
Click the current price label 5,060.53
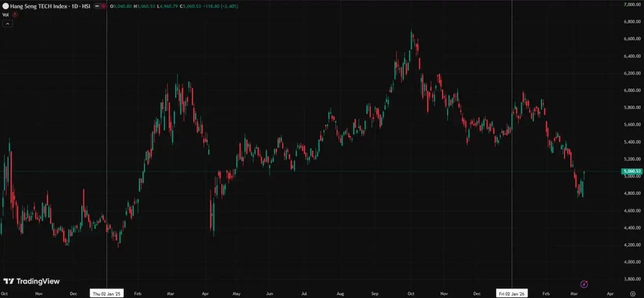point(632,171)
